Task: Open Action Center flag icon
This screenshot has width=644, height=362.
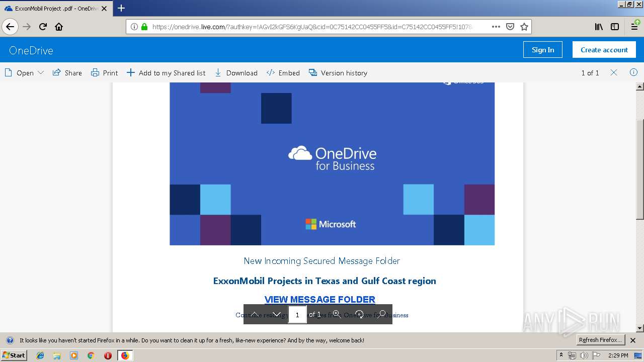Action: click(596, 355)
